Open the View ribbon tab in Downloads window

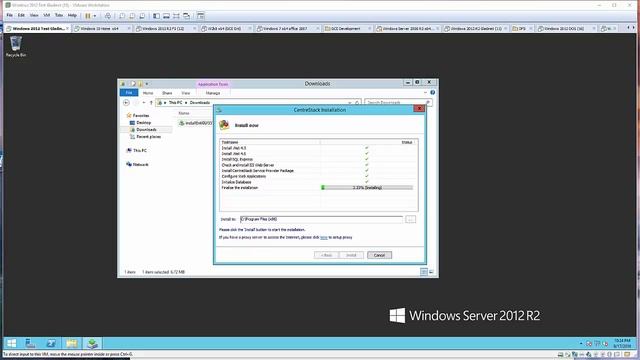click(x=186, y=93)
